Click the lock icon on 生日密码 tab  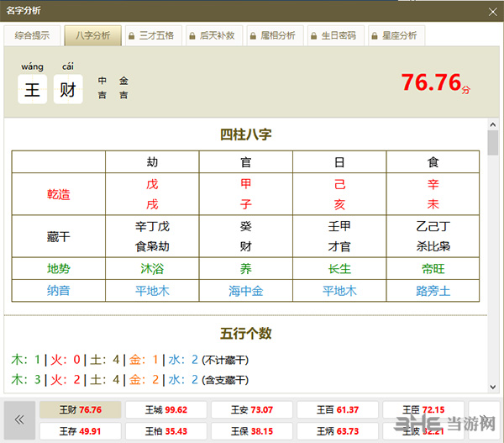312,36
